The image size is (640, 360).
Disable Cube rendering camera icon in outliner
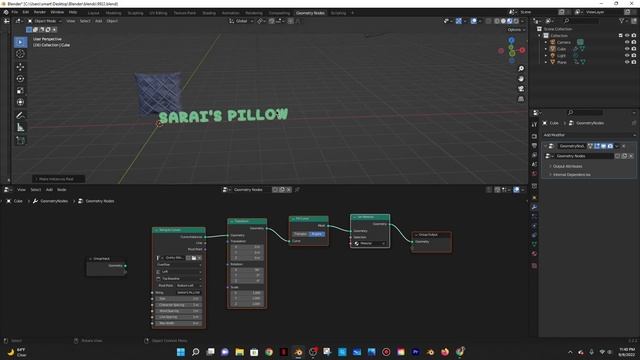pyautogui.click(x=633, y=49)
